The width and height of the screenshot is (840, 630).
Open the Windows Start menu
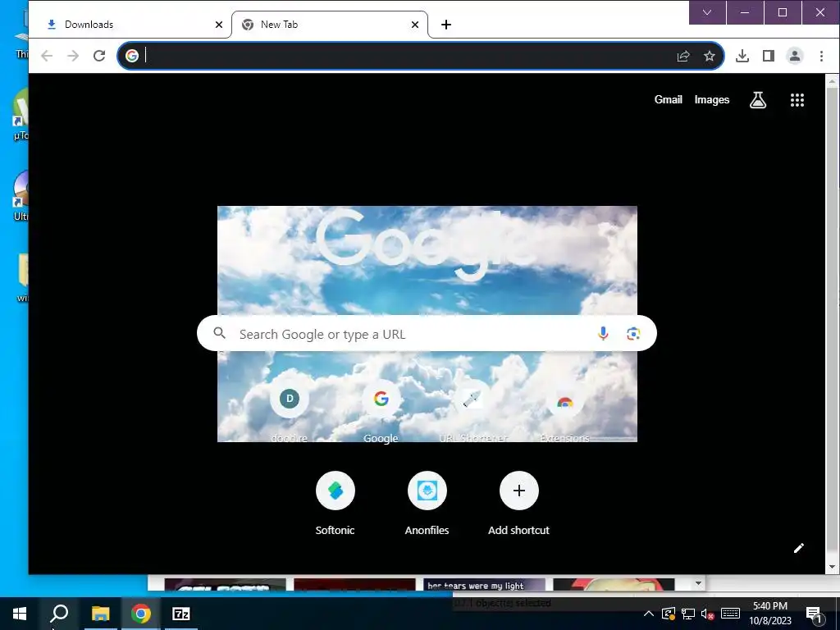tap(20, 614)
